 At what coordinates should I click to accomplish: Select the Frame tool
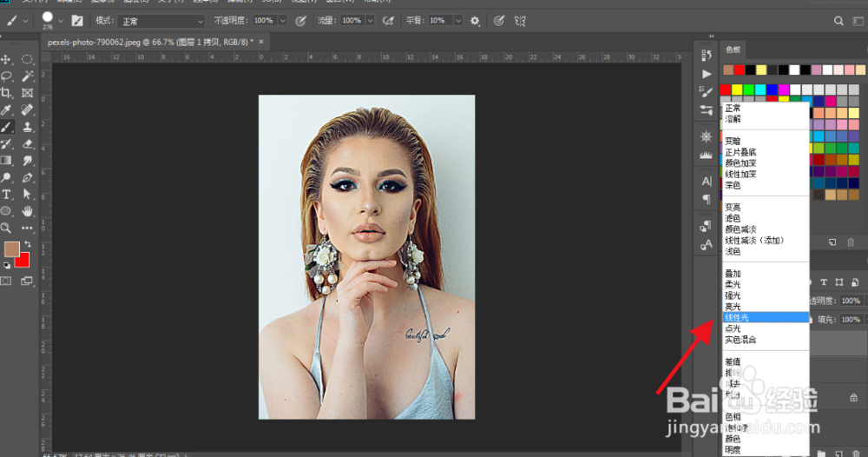pyautogui.click(x=27, y=93)
